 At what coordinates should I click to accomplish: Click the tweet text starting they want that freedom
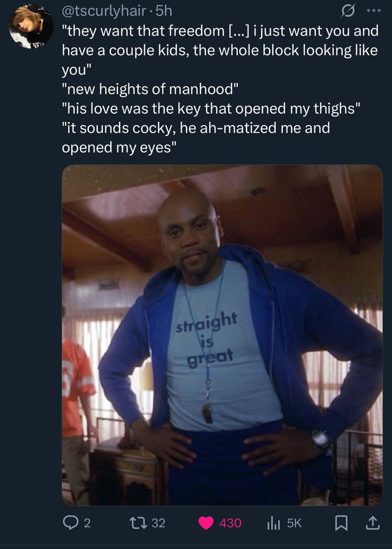220,51
